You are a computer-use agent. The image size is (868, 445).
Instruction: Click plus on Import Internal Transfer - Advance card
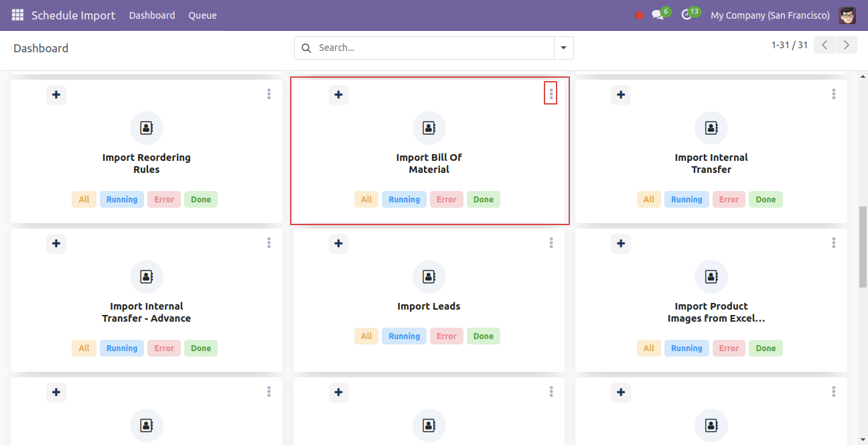pyautogui.click(x=56, y=244)
